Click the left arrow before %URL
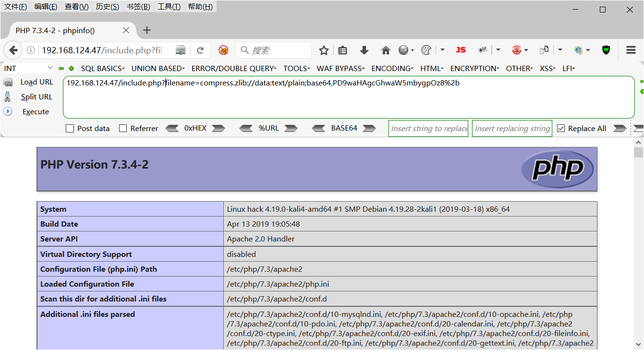The height and width of the screenshot is (350, 644). pos(246,128)
